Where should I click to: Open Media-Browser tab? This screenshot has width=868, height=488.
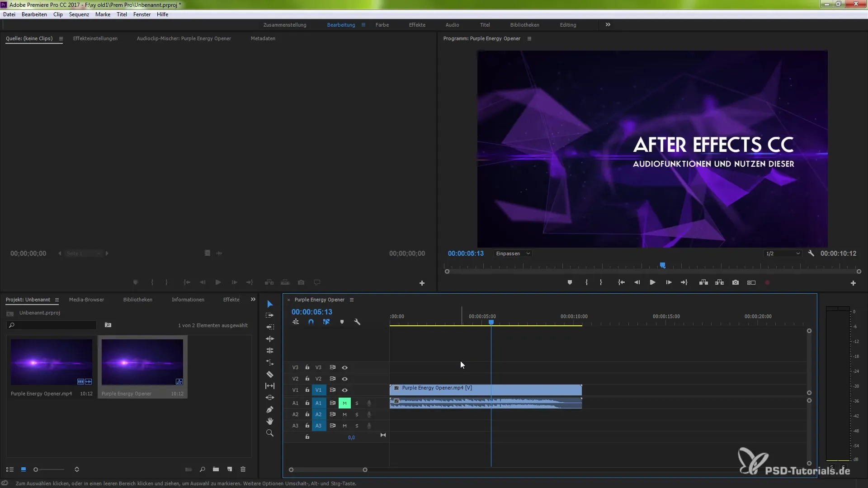click(x=86, y=300)
